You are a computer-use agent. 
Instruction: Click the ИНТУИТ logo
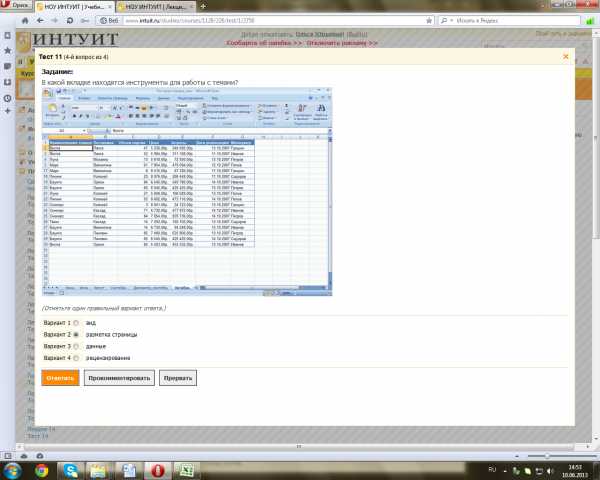pyautogui.click(x=68, y=39)
